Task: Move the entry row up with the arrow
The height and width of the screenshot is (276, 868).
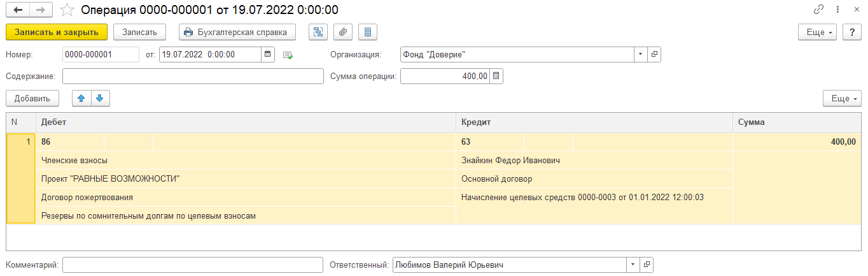Action: point(81,99)
